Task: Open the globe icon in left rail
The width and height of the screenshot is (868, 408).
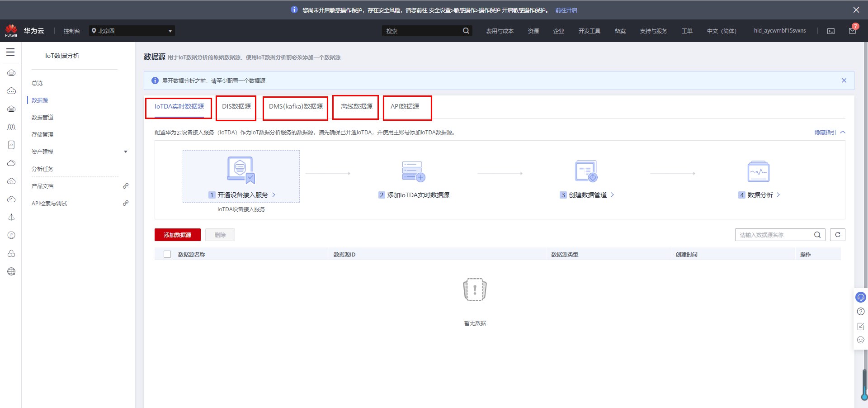Action: (x=11, y=271)
